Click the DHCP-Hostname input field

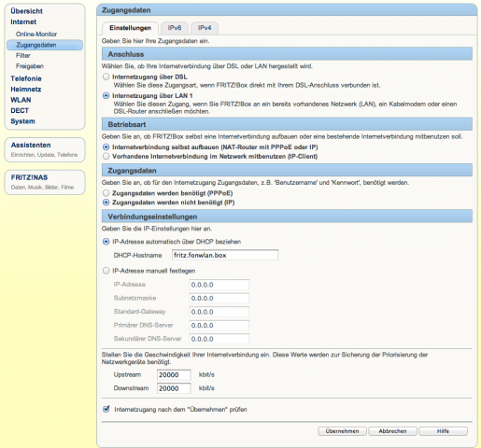[x=225, y=255]
